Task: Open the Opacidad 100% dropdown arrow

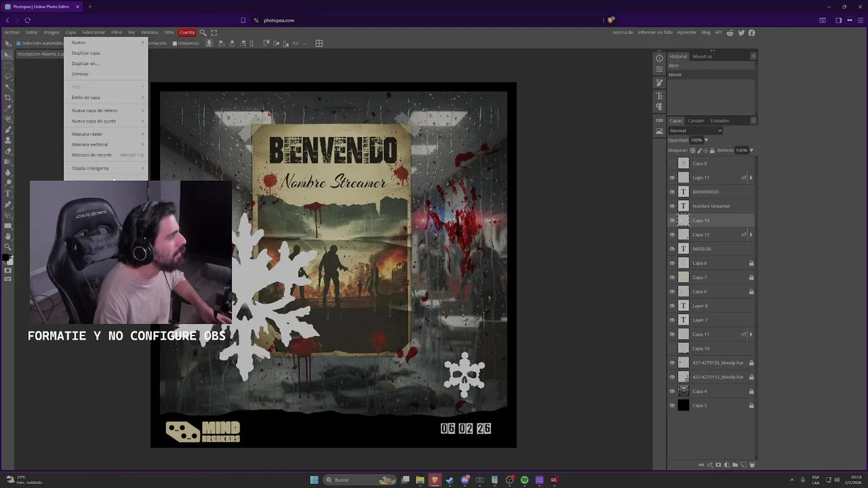Action: pos(706,140)
